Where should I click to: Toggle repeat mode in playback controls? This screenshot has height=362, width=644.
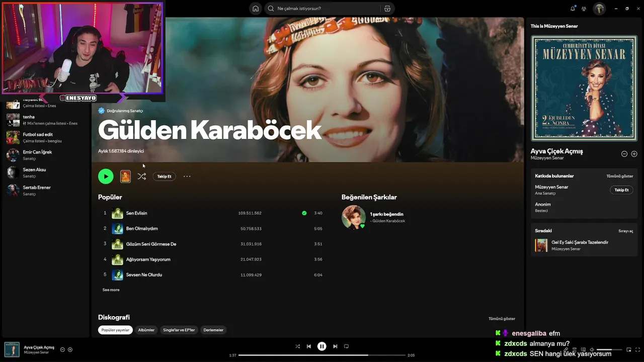point(346,346)
